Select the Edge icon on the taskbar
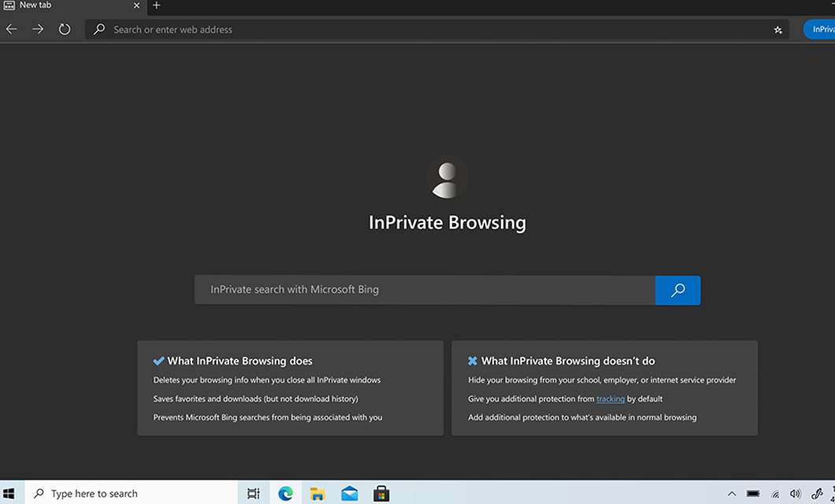Image resolution: width=835 pixels, height=504 pixels. pos(285,493)
